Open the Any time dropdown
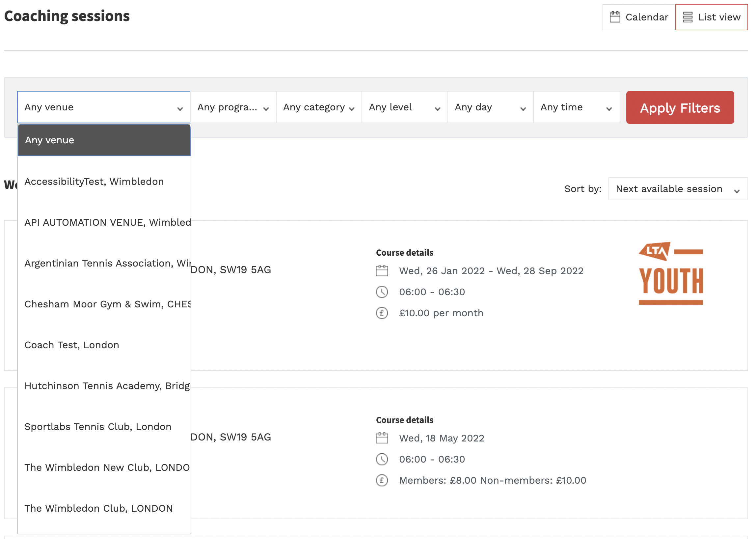 pos(576,107)
